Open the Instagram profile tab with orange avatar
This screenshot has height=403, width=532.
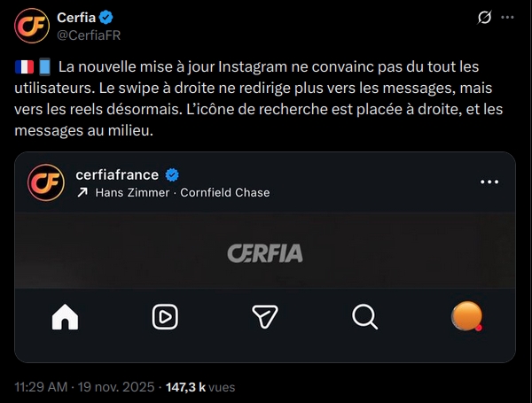(466, 316)
